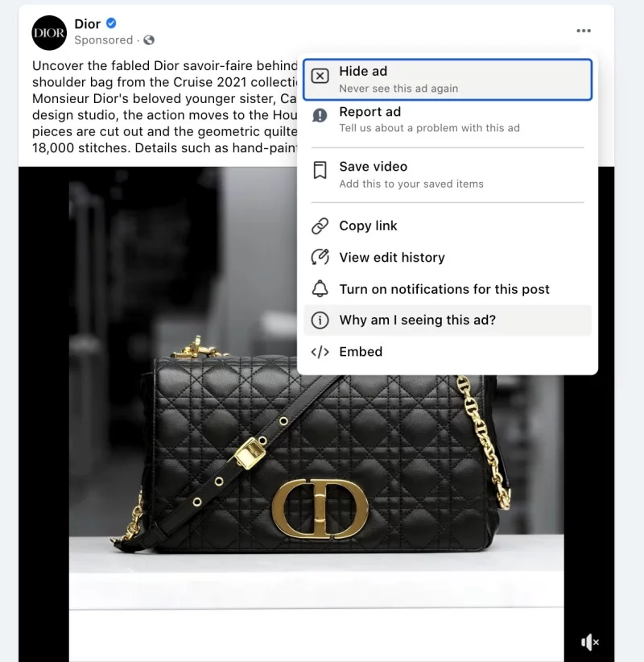The height and width of the screenshot is (662, 644).
Task: Select Why am I seeing this ad?
Action: point(448,320)
